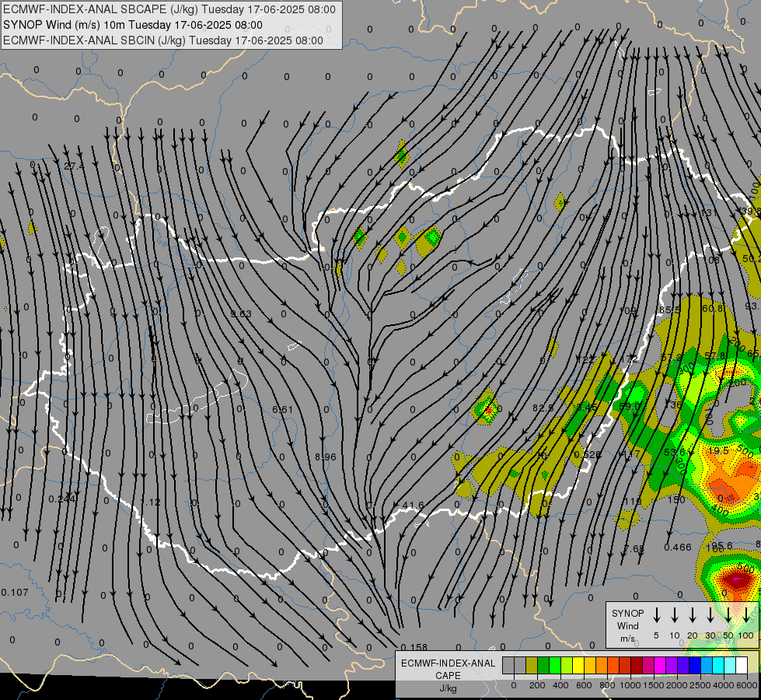761x700 pixels.
Task: Click the map value '85.5'
Action: [670, 310]
